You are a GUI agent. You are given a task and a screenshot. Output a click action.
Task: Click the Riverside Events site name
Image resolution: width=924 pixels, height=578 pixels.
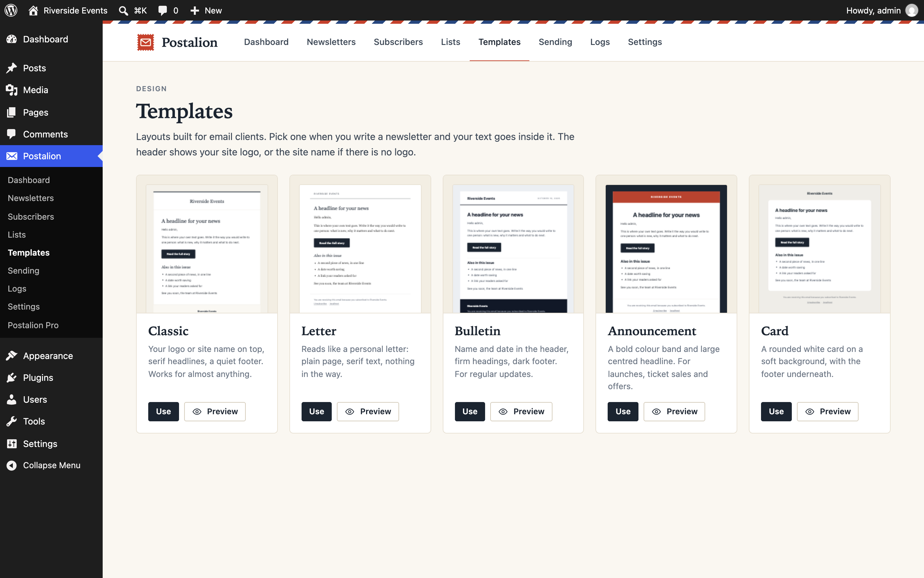click(75, 10)
